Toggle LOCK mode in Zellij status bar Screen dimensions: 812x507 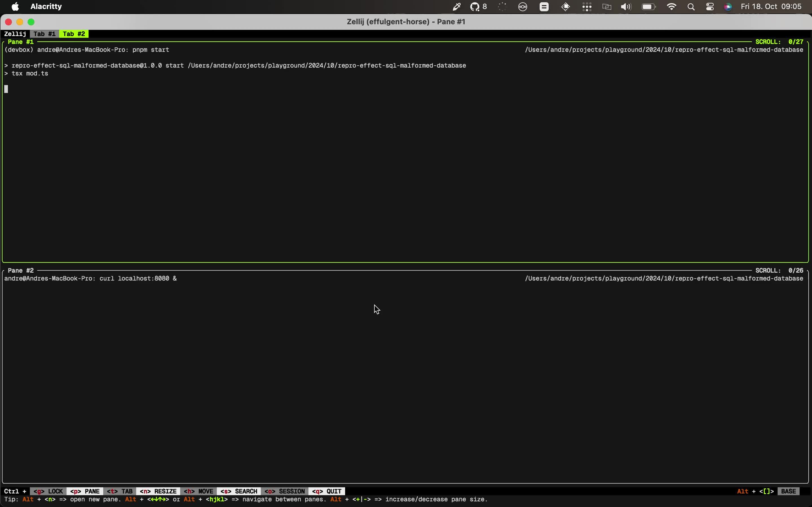(x=48, y=491)
